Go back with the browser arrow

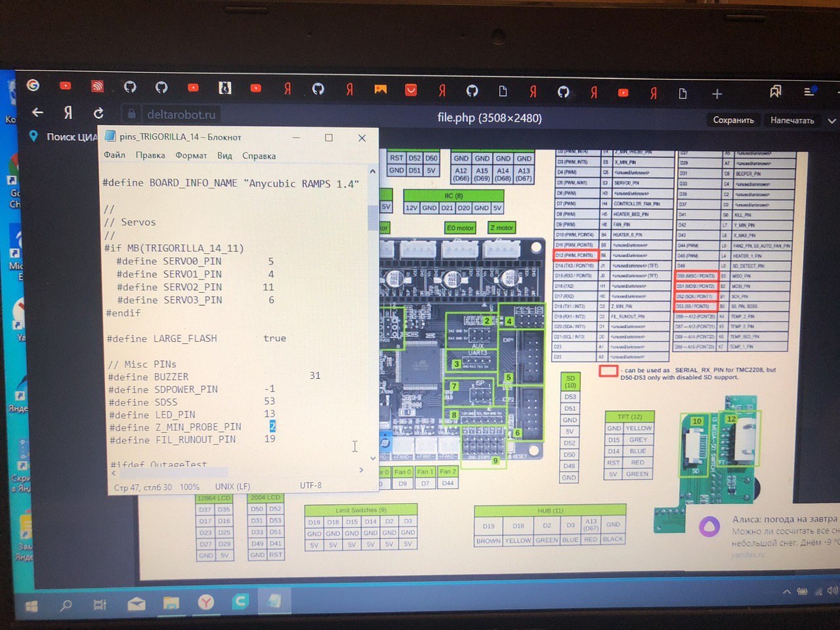point(37,112)
